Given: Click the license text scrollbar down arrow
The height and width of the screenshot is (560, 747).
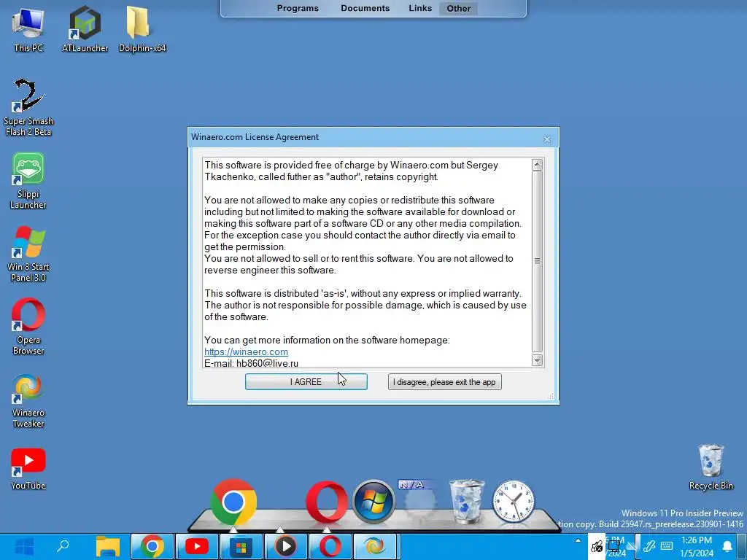Looking at the screenshot, I should pos(537,360).
